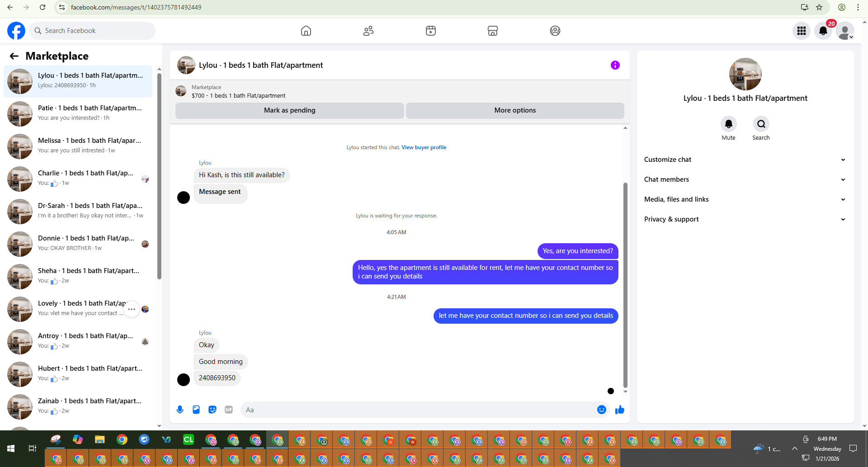Open the account profile avatar menu
The image size is (868, 467).
coord(845,31)
